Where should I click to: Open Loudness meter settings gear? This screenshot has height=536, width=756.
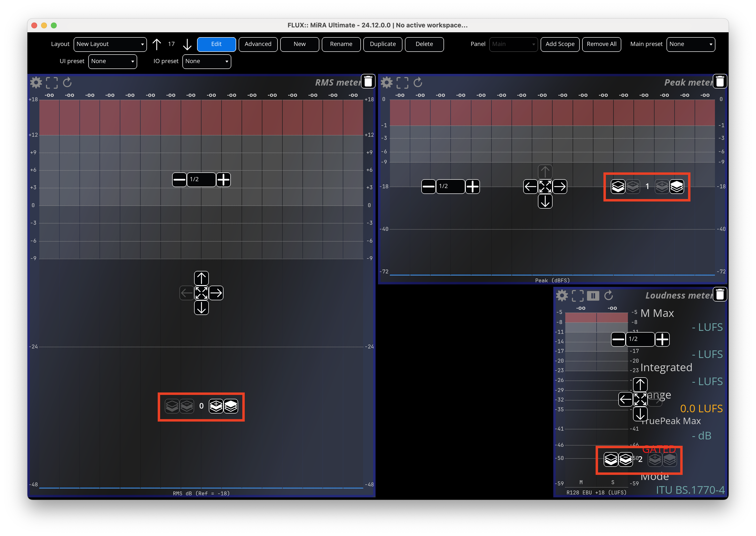click(562, 295)
